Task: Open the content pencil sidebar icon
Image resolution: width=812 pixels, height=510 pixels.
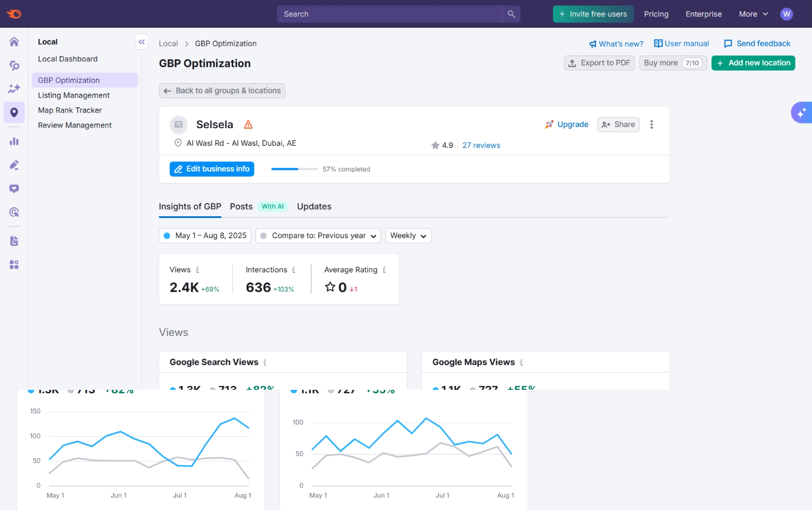Action: [14, 165]
